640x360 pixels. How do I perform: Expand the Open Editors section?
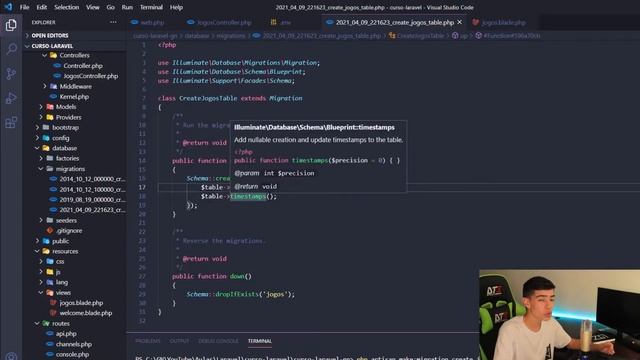(50, 36)
